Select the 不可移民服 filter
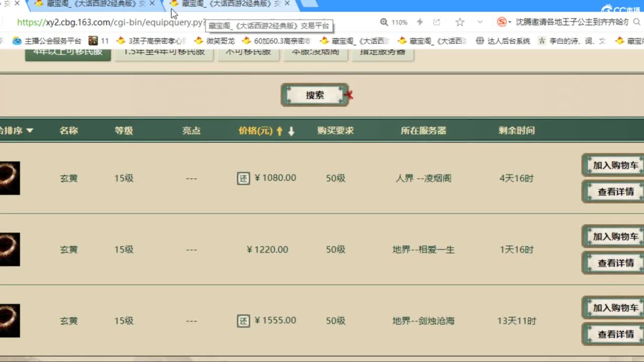Viewport: 644px width, 362px height. click(248, 54)
